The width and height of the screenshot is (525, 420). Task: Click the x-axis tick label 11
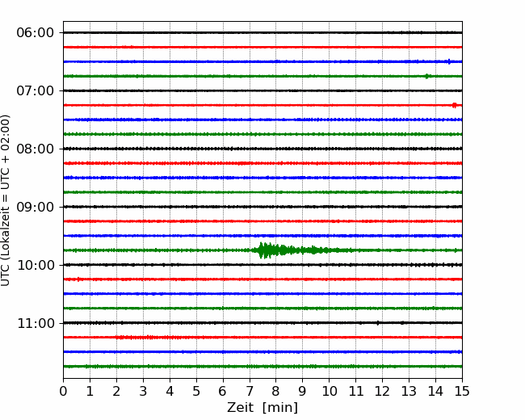point(356,391)
